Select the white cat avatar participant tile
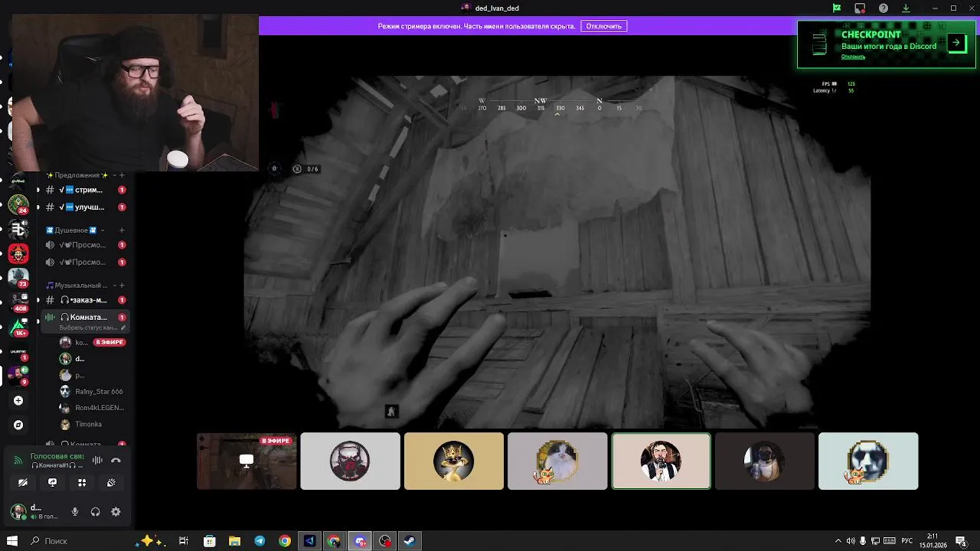Screen dimensions: 980x551 pyautogui.click(x=557, y=461)
